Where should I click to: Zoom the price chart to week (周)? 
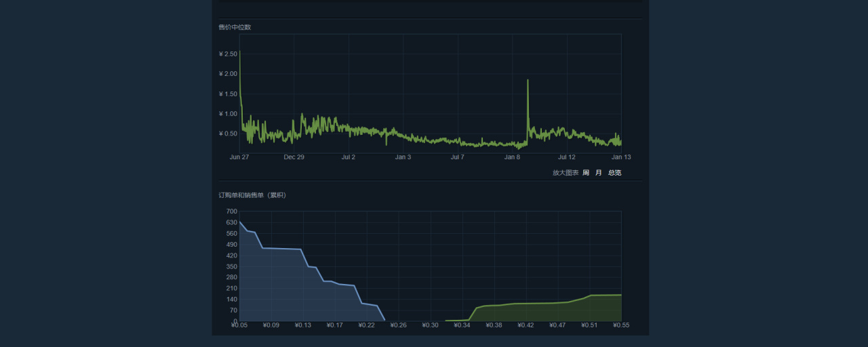pos(586,173)
